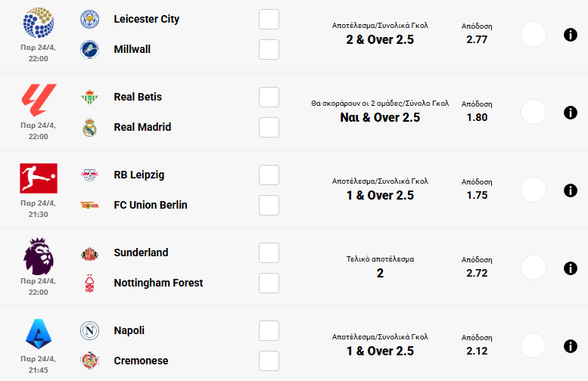
Task: Click the "Ναι & Over 2.5" bet selection
Action: (x=380, y=118)
